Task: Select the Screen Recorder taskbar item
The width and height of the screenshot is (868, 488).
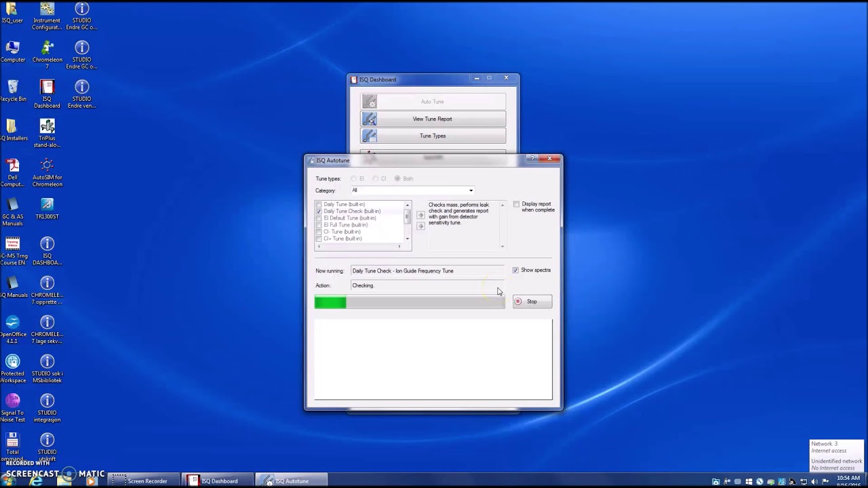Action: (143, 481)
